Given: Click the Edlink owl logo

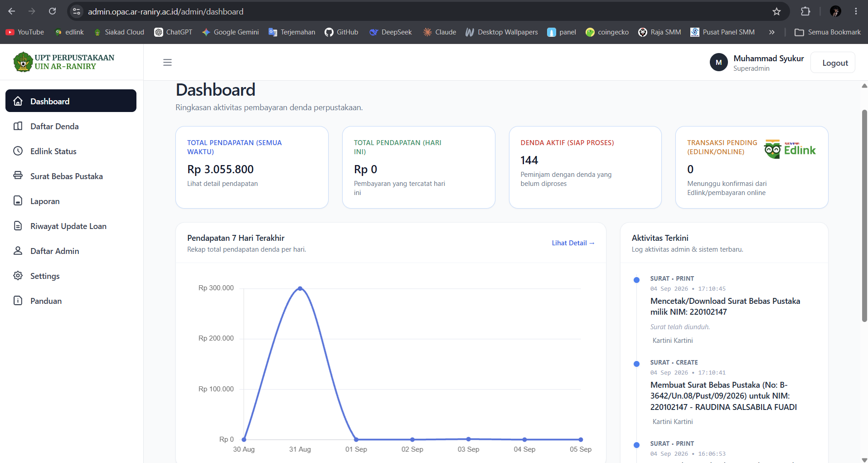Looking at the screenshot, I should pyautogui.click(x=790, y=149).
